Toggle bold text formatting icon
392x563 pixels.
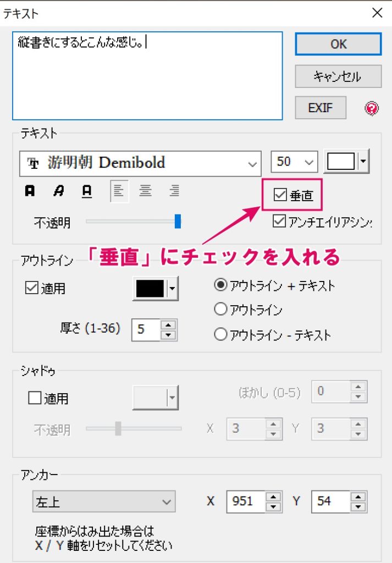tap(30, 191)
